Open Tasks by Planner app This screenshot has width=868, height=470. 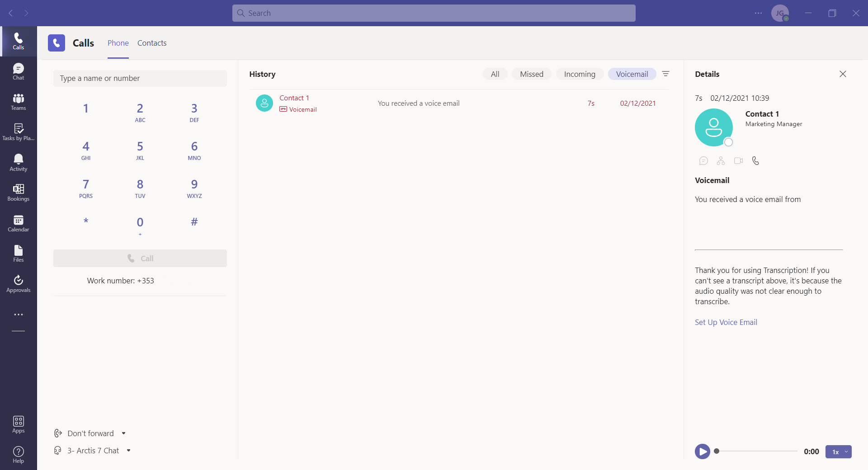[19, 132]
